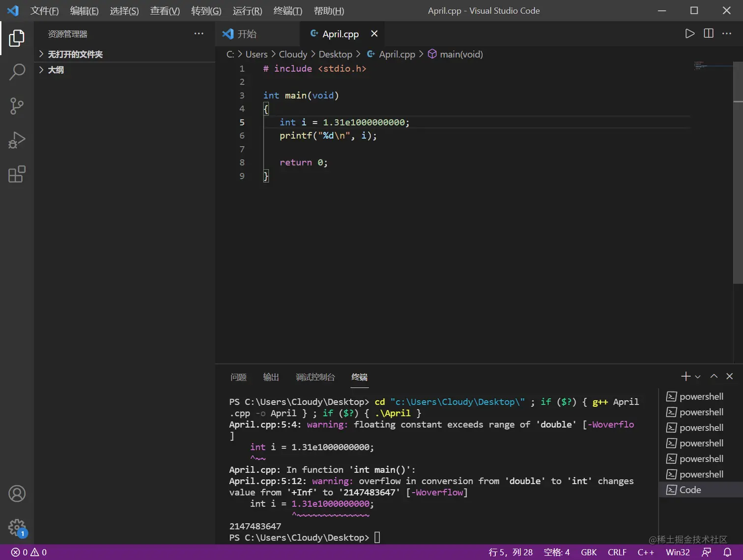743x560 pixels.
Task: Select the Code terminal in the list
Action: click(x=690, y=490)
